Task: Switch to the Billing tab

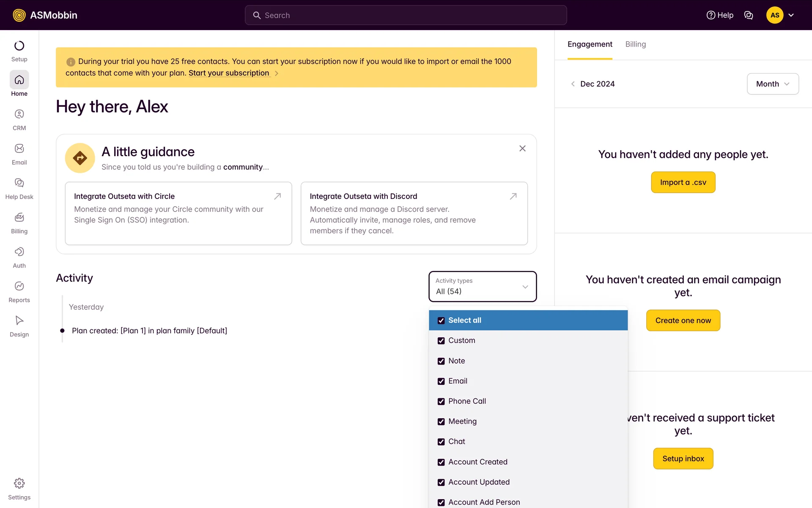Action: point(635,44)
